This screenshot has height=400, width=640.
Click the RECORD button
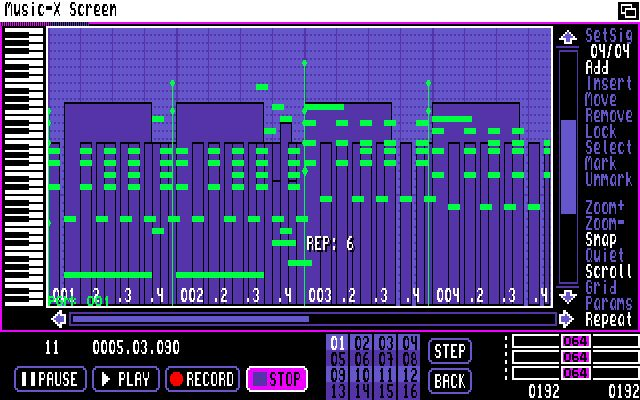(x=203, y=379)
